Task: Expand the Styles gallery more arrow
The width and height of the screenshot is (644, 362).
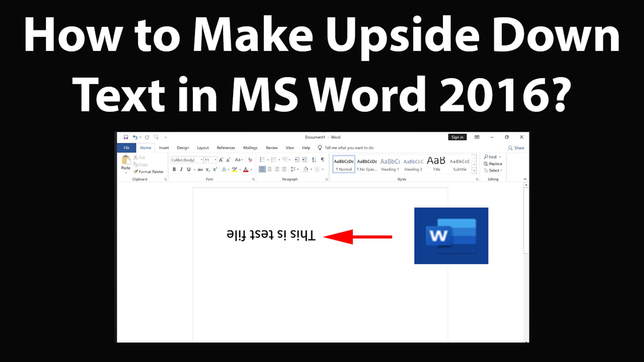Action: pyautogui.click(x=474, y=171)
